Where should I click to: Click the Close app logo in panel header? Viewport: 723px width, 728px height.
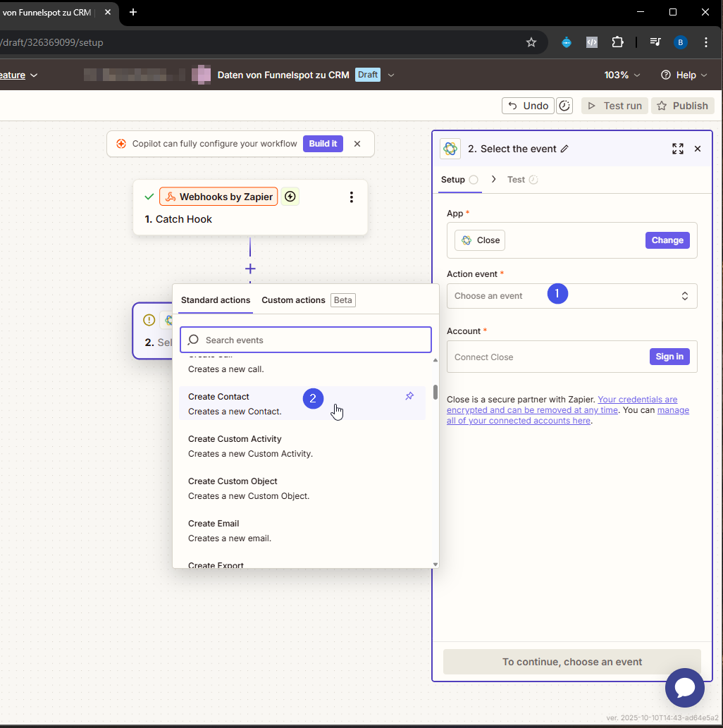point(450,149)
